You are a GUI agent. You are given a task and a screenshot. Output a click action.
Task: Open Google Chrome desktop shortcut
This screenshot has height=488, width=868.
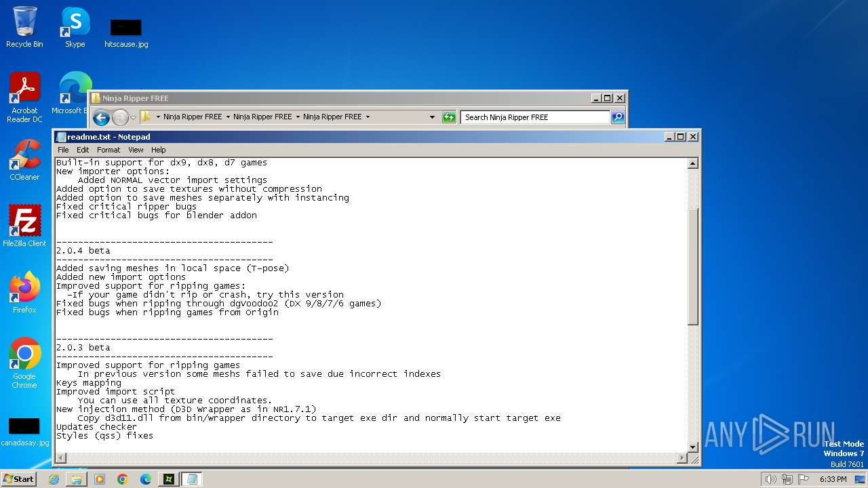click(x=24, y=363)
